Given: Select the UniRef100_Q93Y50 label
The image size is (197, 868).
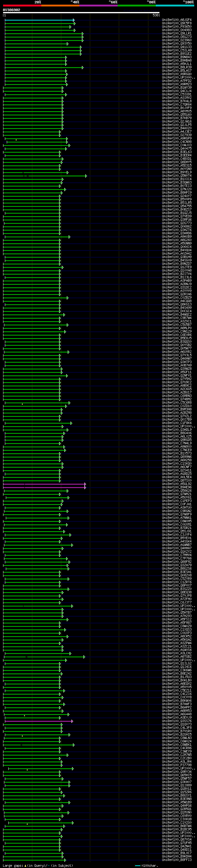Looking at the screenshot, I should pos(177,44).
